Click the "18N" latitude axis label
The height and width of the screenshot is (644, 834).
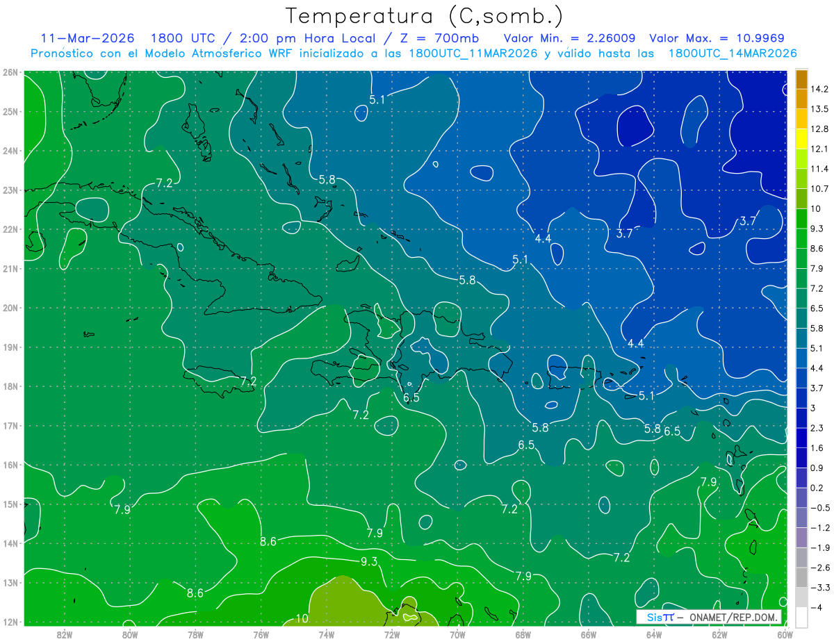tap(10, 386)
